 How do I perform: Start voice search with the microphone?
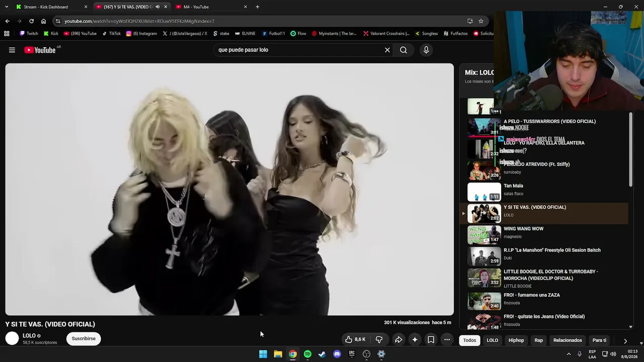point(426,50)
